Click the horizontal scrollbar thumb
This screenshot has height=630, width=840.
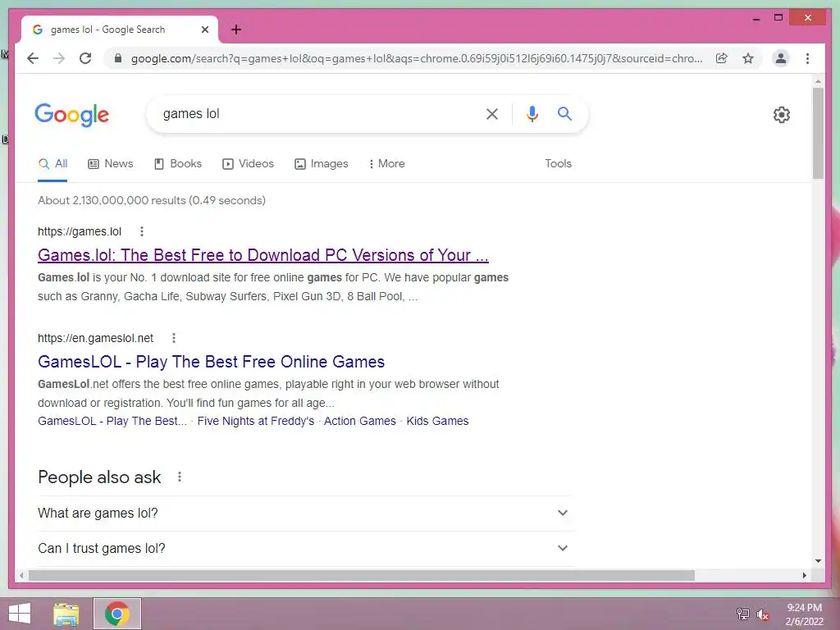click(362, 575)
